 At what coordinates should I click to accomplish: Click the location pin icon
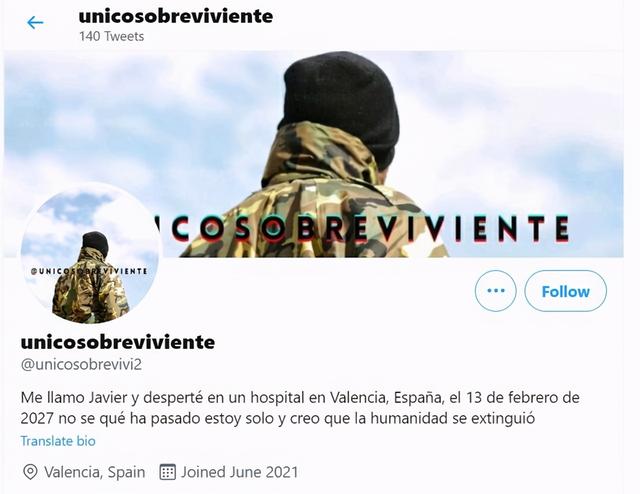(30, 472)
